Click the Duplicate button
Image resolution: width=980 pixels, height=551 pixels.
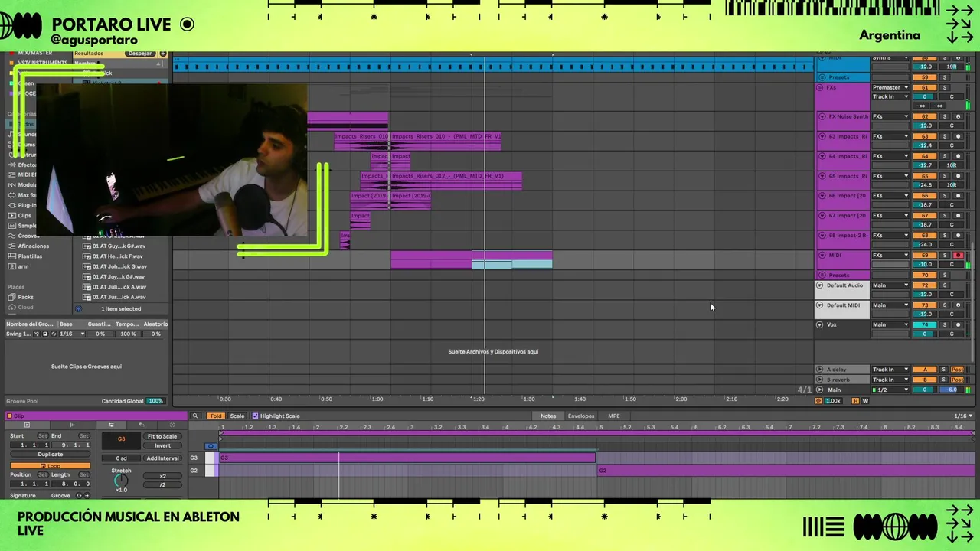[50, 455]
